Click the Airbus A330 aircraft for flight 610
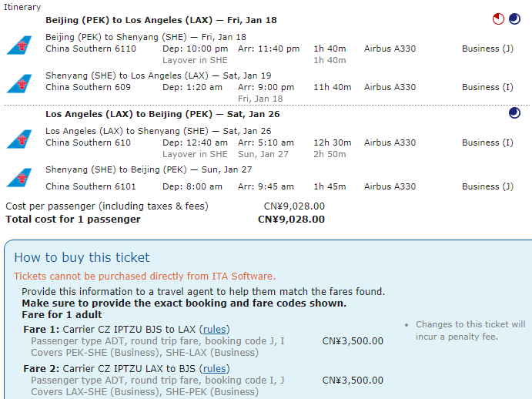532x399 pixels. tap(390, 143)
